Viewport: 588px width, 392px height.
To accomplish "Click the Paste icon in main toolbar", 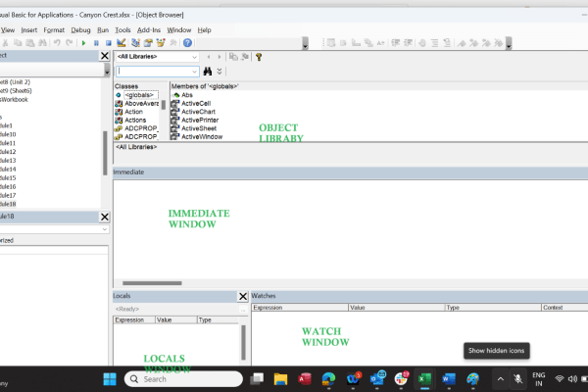I will click(30, 43).
